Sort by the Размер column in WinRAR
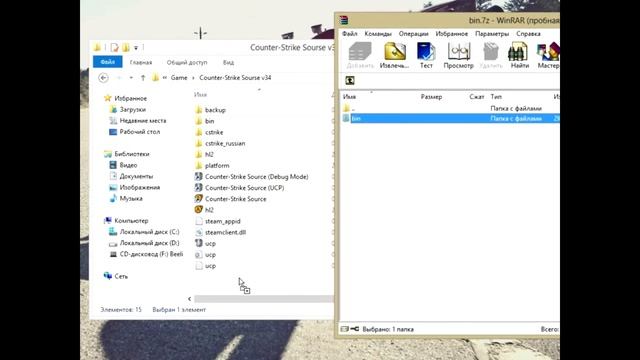 click(x=431, y=97)
